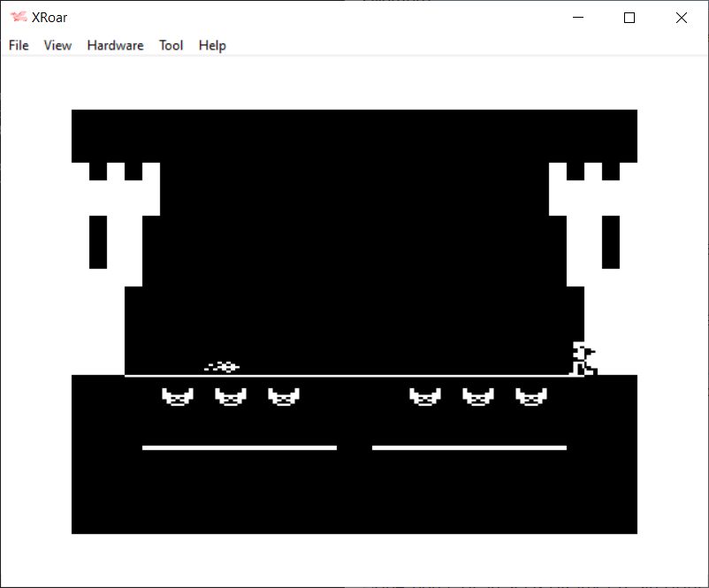Select the leftmost skull sprite in left group
The image size is (709, 588).
click(177, 397)
